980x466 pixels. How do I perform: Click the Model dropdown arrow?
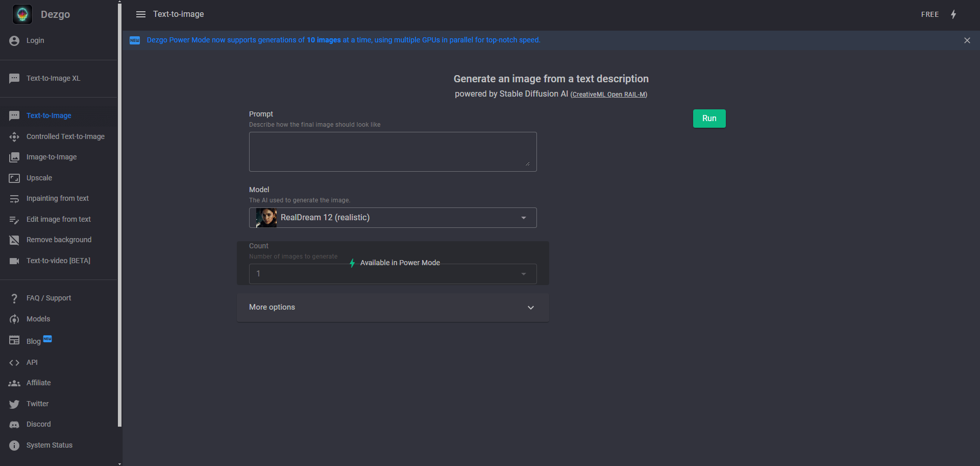pyautogui.click(x=524, y=218)
